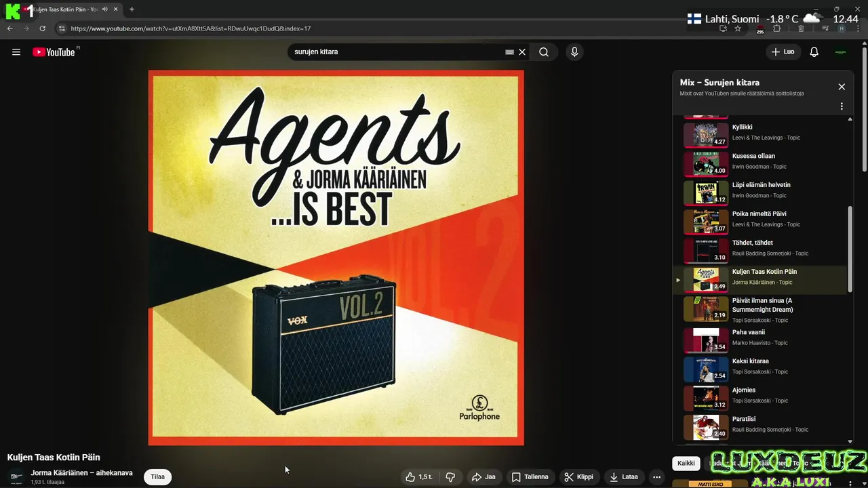
Task: Select currently playing Kuljen Taas Kotiin Päin row
Action: [x=760, y=279]
